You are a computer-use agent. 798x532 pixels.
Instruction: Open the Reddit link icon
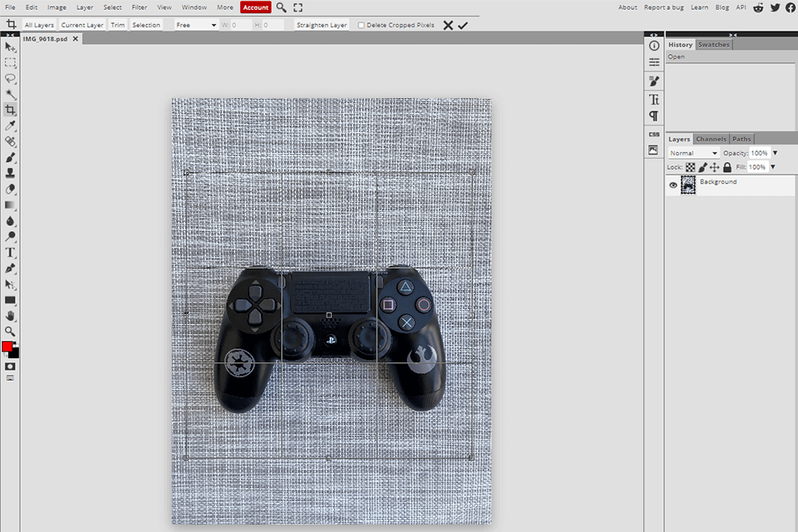(x=758, y=7)
